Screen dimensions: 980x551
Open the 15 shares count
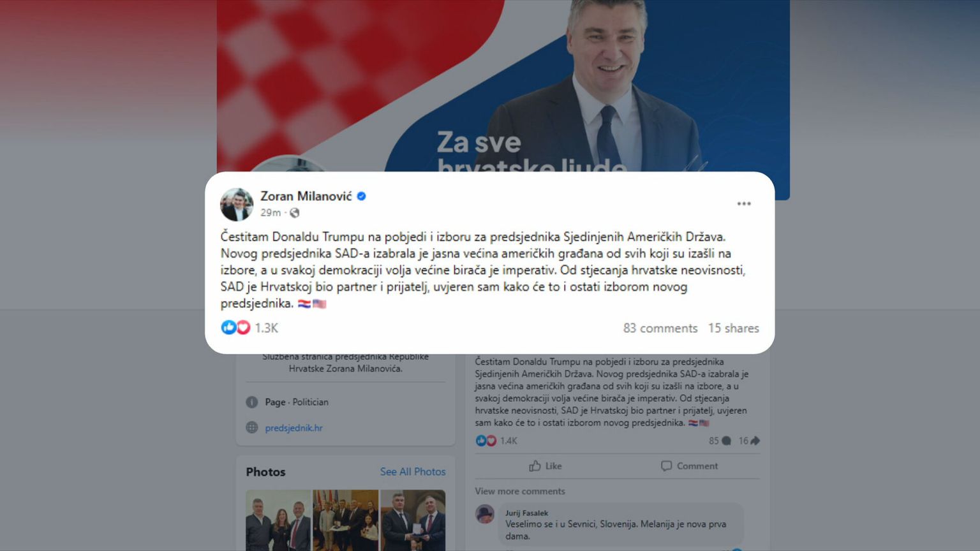(734, 328)
